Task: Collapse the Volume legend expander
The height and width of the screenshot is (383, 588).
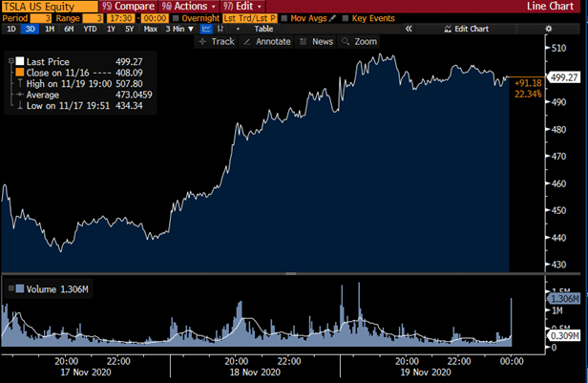Action: (10, 288)
